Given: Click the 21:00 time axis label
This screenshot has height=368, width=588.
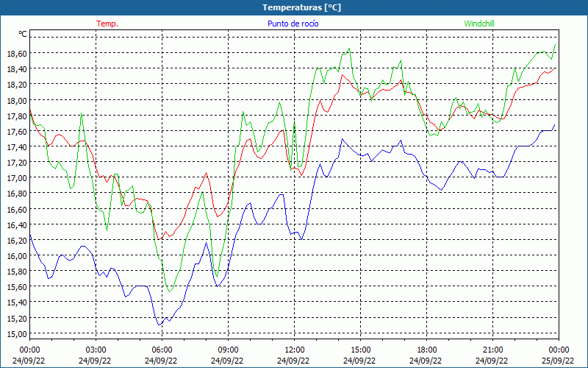Looking at the screenshot, I should point(492,350).
